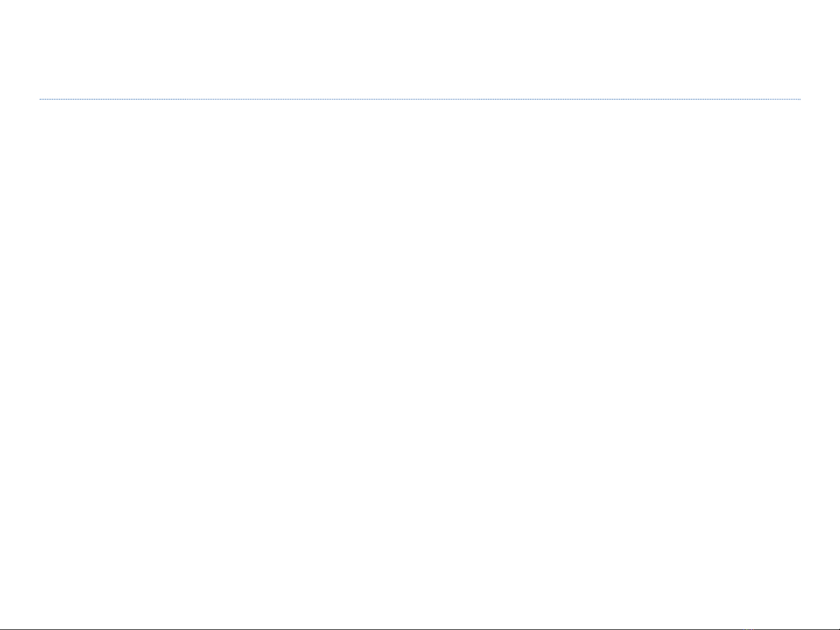Click the thin black bar along the bottom edge
Viewport: 840px width, 630px height.
tap(420, 629)
